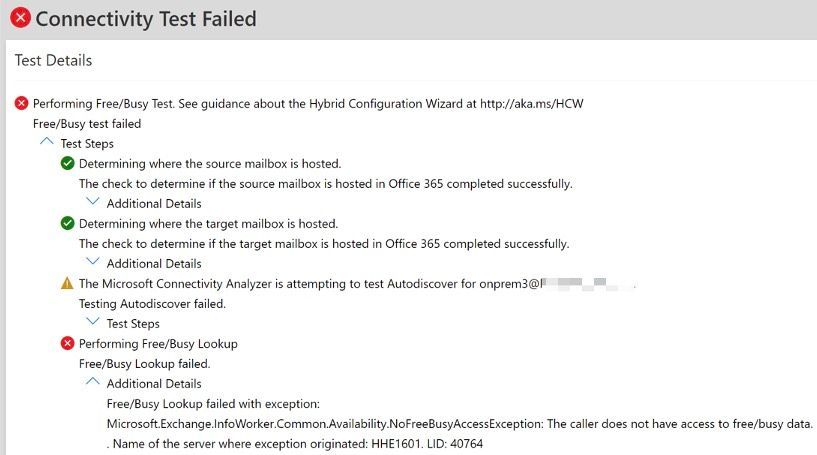Click red error icon for Free/Busy Lookup
Image resolution: width=817 pixels, height=455 pixels.
(x=68, y=343)
